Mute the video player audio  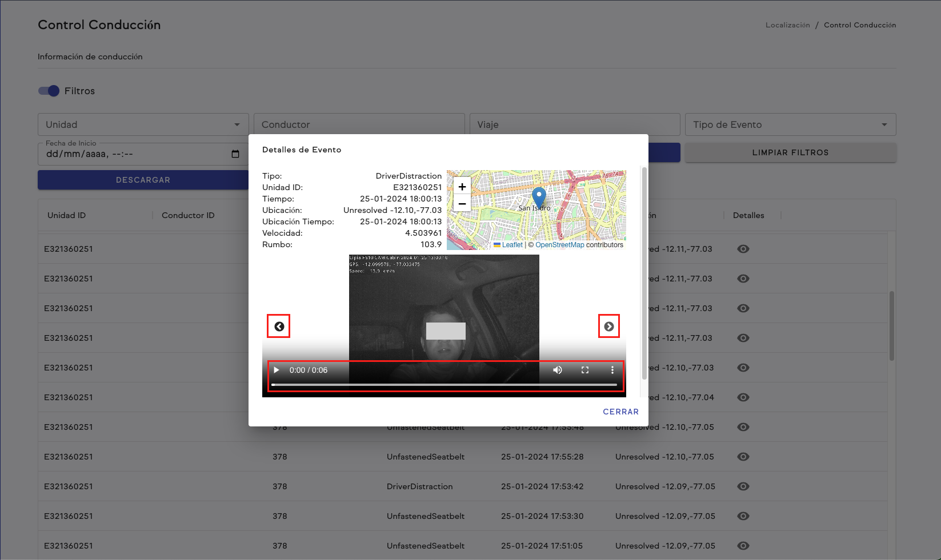click(x=557, y=370)
